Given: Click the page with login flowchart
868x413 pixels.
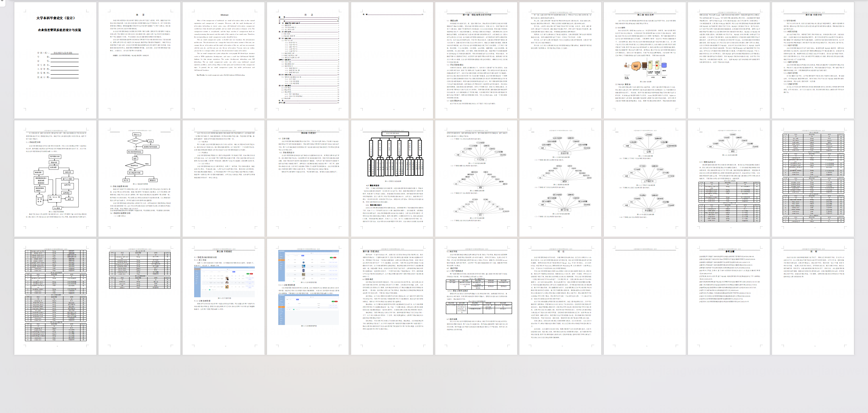Looking at the screenshot, I should coord(139,178).
